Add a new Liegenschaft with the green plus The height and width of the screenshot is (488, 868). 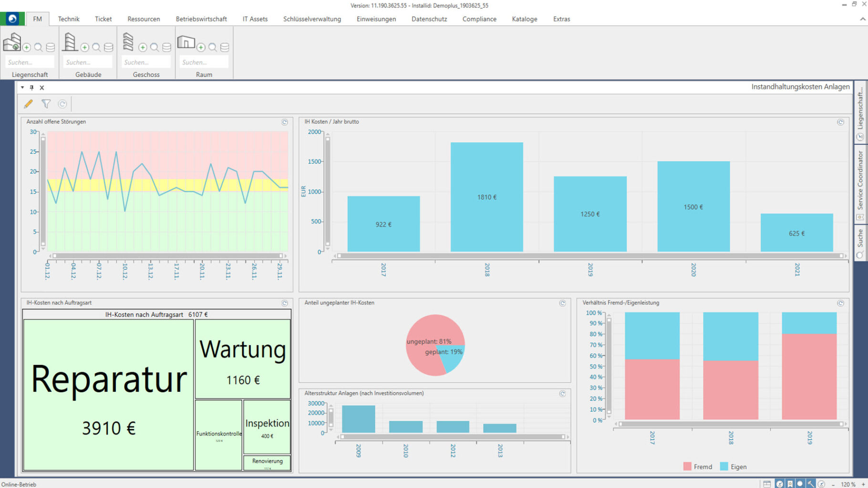point(27,47)
